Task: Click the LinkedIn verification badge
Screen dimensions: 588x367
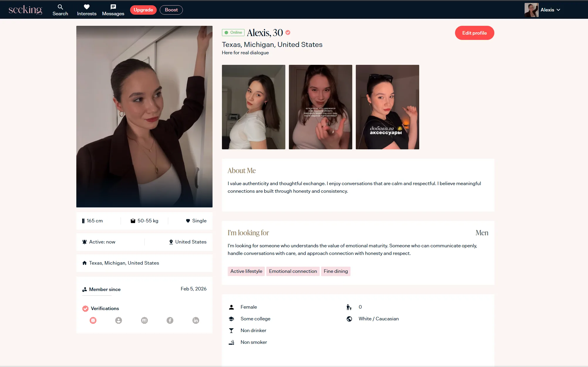Action: (196, 320)
